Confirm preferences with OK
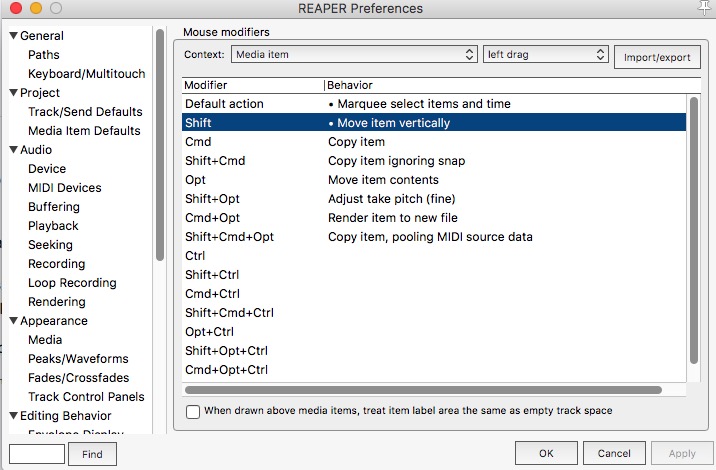The image size is (716, 470). pyautogui.click(x=546, y=454)
